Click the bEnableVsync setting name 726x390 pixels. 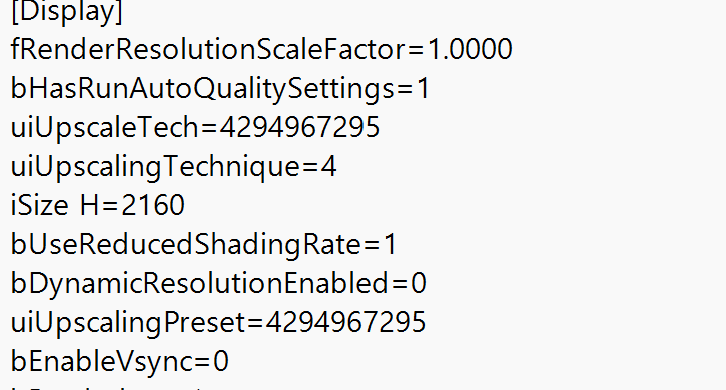100,361
